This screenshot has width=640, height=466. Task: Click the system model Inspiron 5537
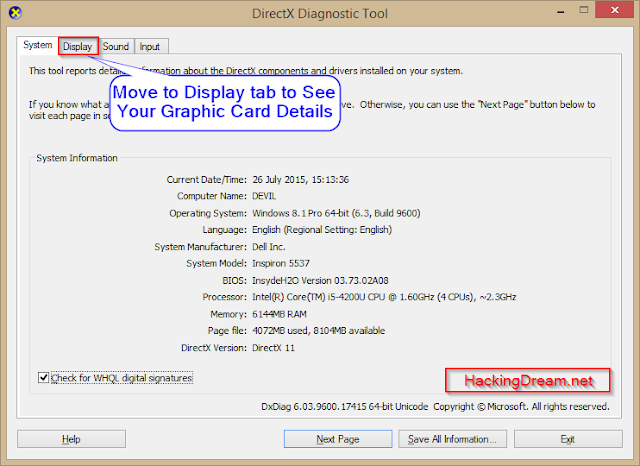tap(281, 264)
